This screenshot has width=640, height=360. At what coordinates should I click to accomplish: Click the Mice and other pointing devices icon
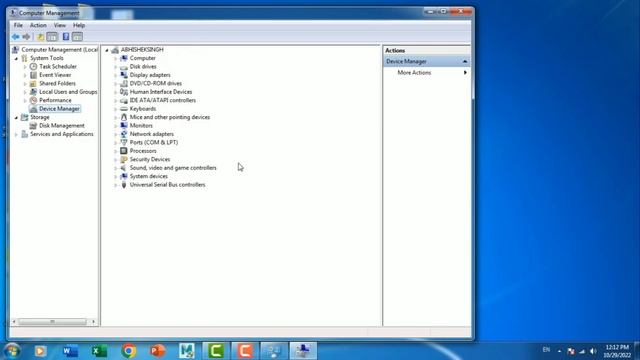(124, 117)
